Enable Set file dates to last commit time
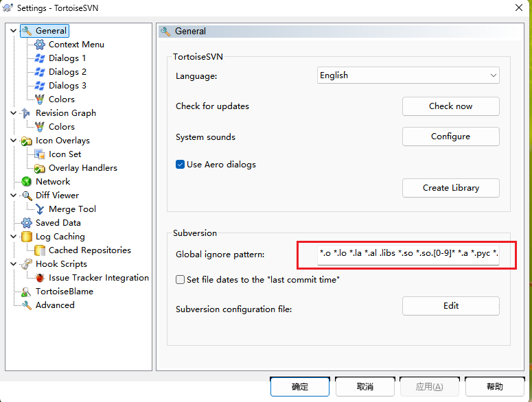 pos(180,280)
